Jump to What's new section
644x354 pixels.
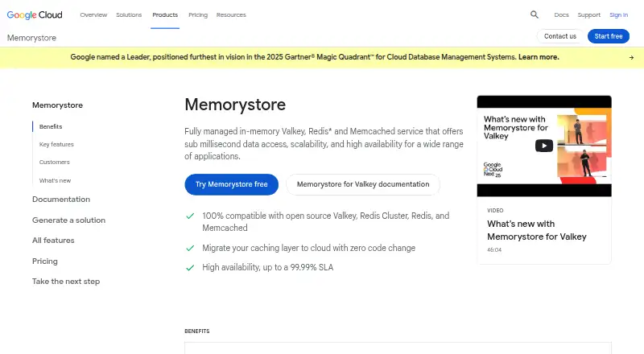tap(55, 180)
